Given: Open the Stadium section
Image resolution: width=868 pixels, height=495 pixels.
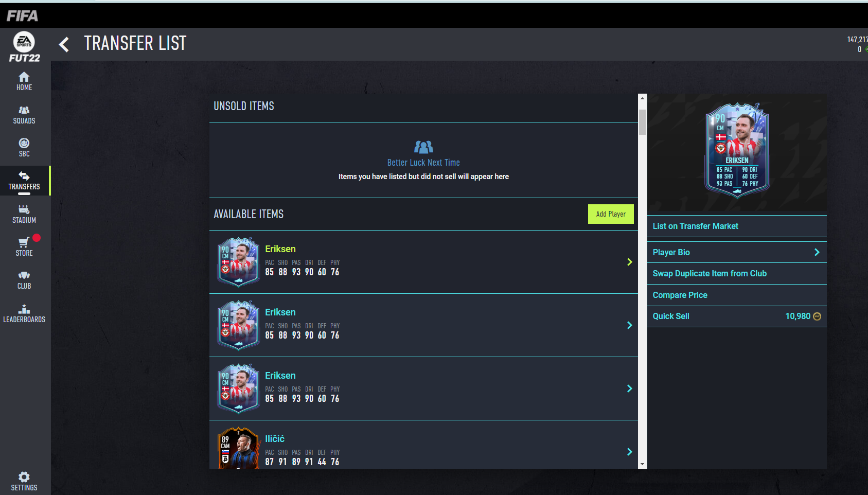Looking at the screenshot, I should click(24, 214).
